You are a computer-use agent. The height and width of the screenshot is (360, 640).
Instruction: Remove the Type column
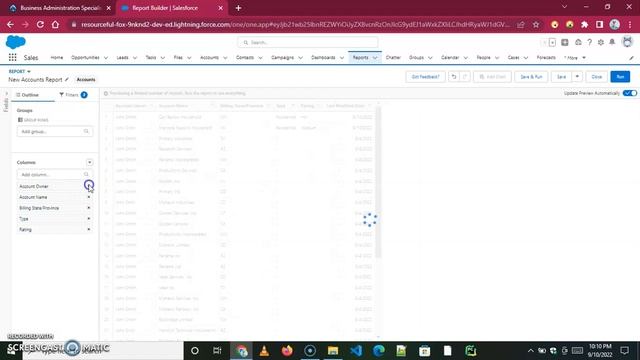click(89, 219)
